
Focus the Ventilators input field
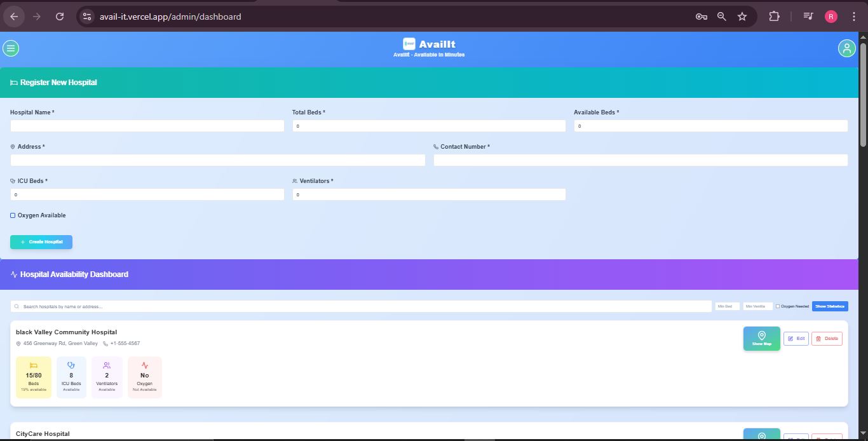[x=429, y=194]
